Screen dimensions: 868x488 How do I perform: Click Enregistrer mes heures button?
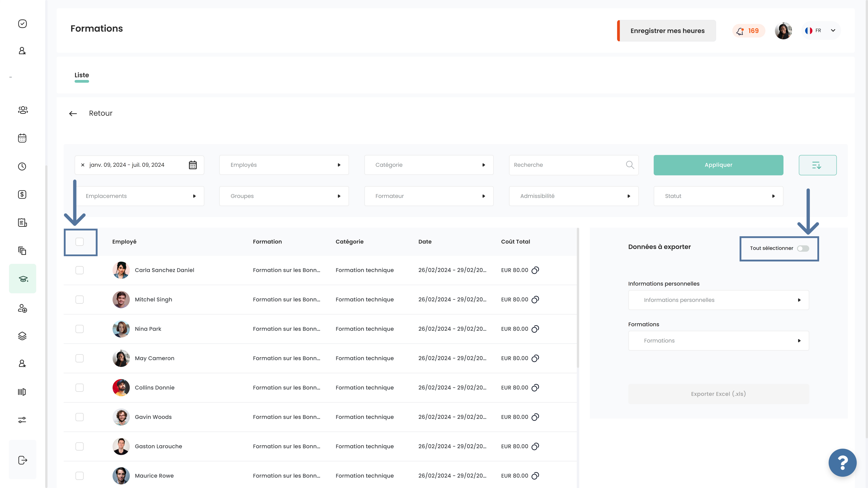(x=666, y=31)
